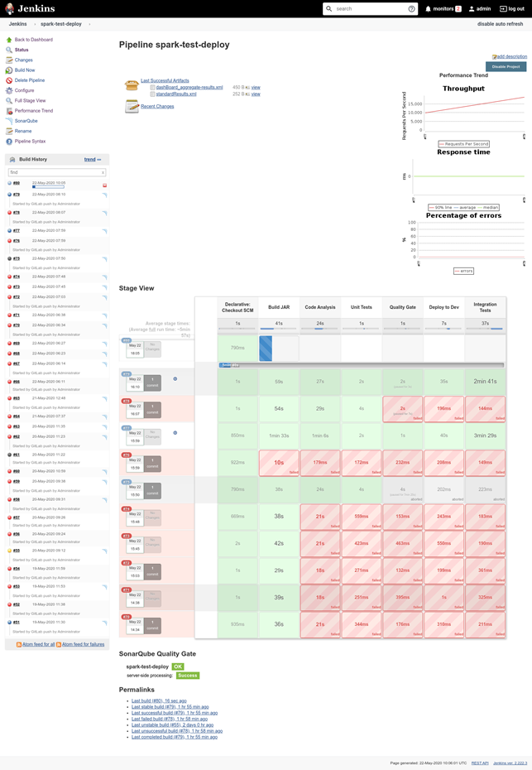Open dashBoard_aggregate-results.xml artifact
Image resolution: width=532 pixels, height=770 pixels.
[x=189, y=88]
